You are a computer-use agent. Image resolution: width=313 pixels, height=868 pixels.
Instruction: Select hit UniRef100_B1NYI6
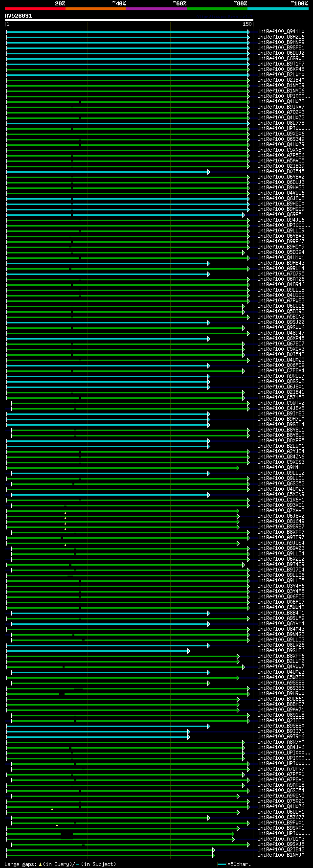click(x=281, y=91)
